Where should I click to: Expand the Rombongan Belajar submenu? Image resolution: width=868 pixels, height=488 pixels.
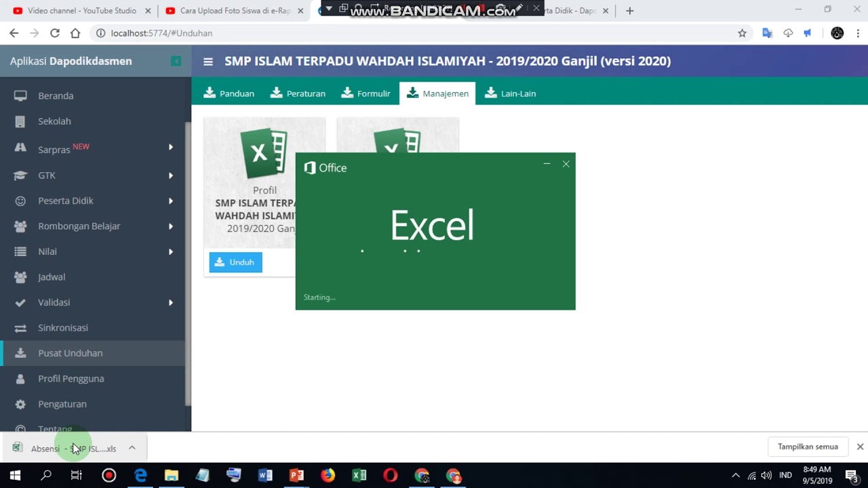click(171, 226)
